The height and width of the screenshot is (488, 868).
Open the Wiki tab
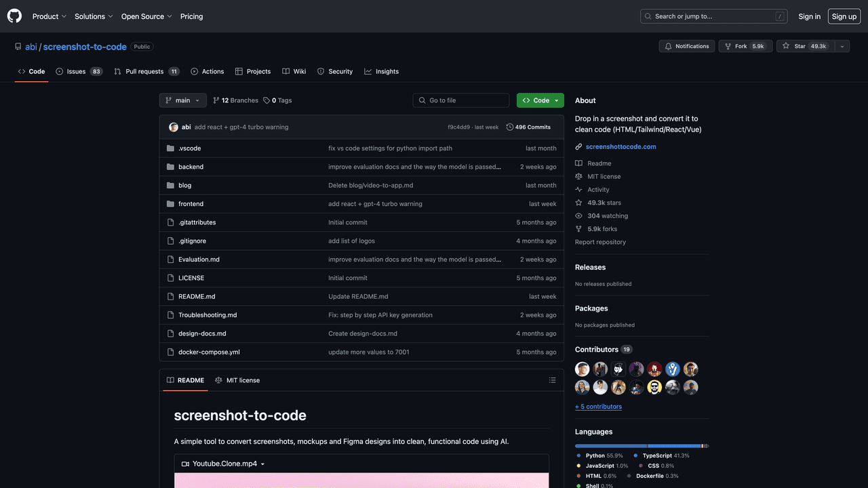coord(294,71)
